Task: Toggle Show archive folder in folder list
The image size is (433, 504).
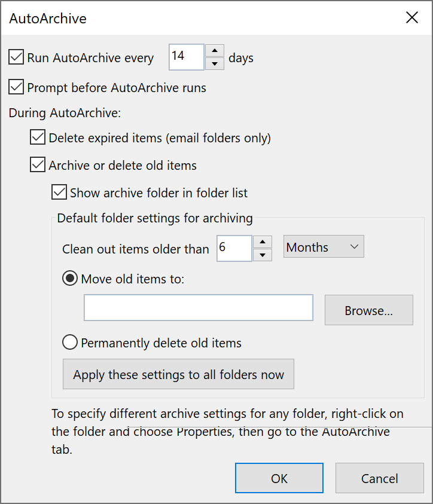Action: [59, 193]
